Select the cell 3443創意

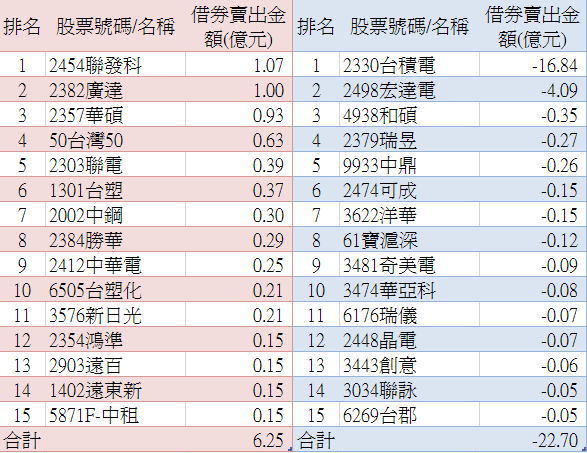click(409, 365)
